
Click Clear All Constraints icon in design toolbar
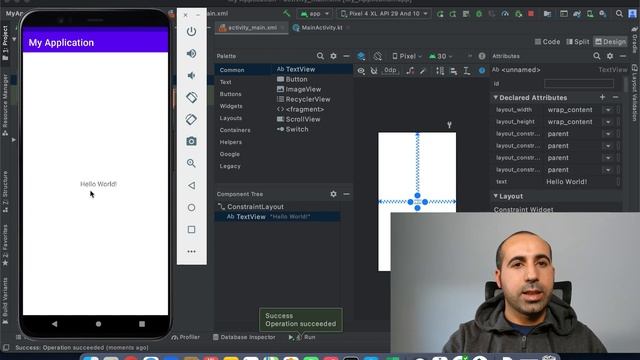[410, 71]
